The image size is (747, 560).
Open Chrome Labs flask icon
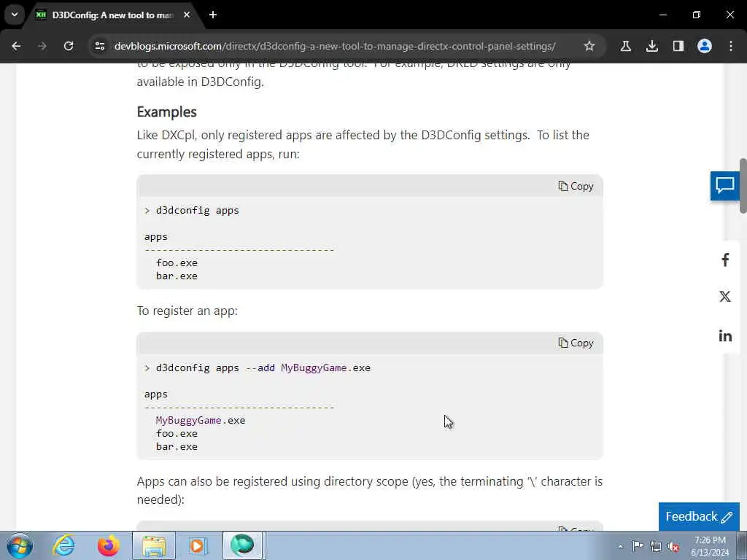point(625,46)
